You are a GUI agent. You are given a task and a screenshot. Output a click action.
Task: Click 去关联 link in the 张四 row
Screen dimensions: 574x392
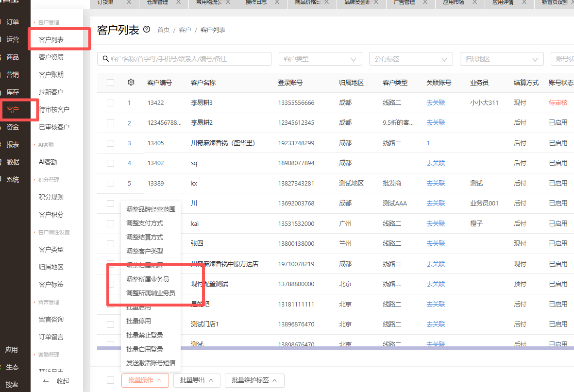coord(436,243)
